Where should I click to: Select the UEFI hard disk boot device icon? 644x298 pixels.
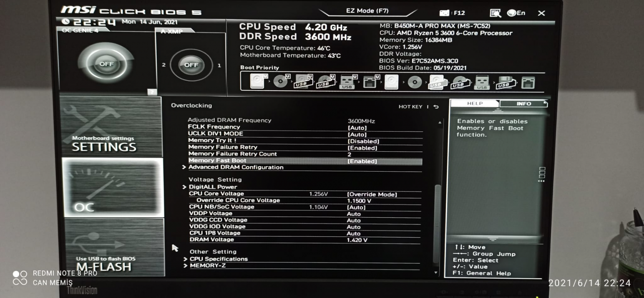click(259, 82)
